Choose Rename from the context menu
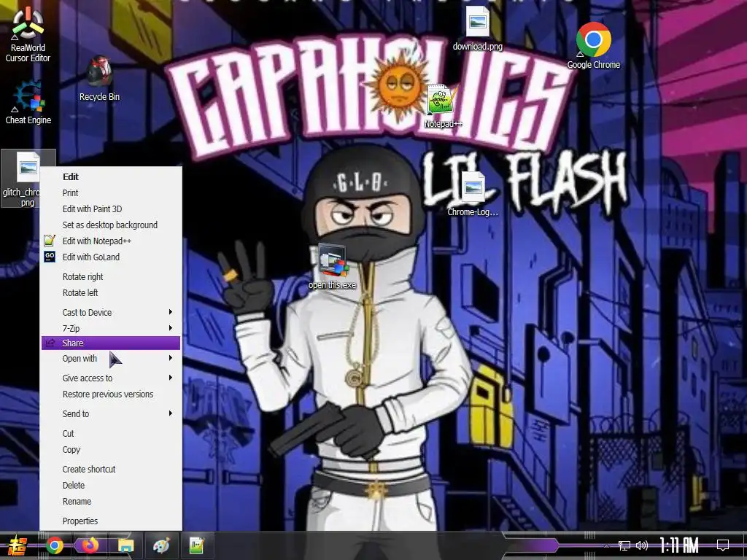This screenshot has width=747, height=560. pos(111,502)
